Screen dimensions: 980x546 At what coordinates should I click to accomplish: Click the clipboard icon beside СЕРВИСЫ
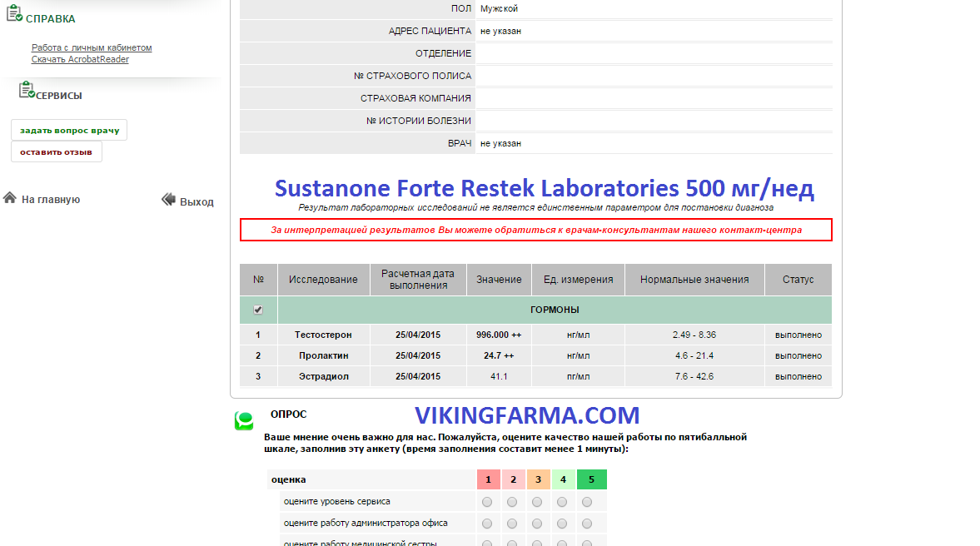point(27,90)
